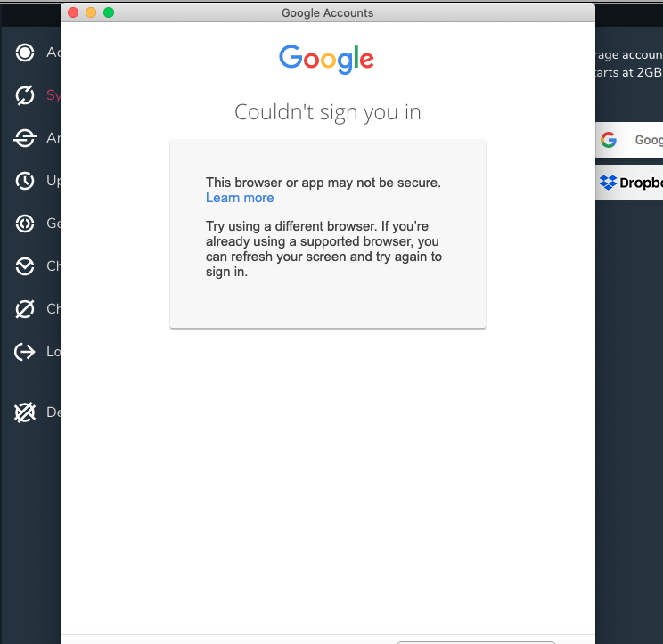This screenshot has width=663, height=644.
Task: Click the sidebar icon beside the 'Ge' label
Action: tap(25, 224)
